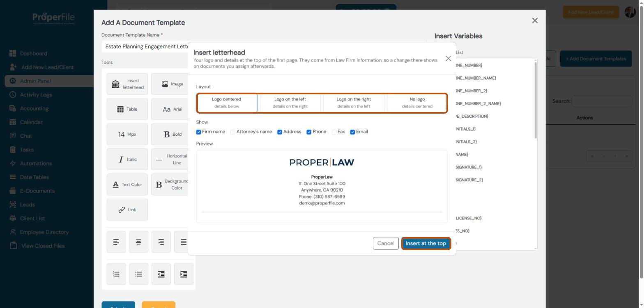The height and width of the screenshot is (308, 644).
Task: Apply numbered list formatting
Action: (116, 274)
